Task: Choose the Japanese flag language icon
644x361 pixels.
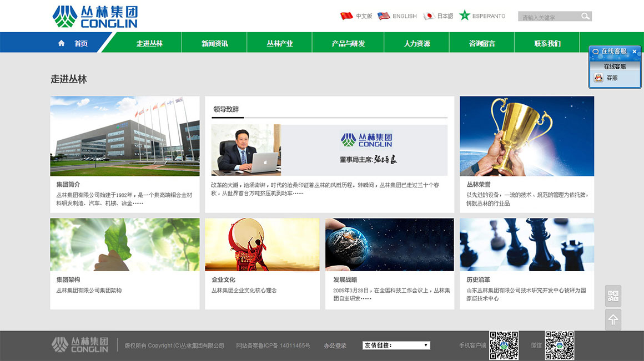Action: pos(429,16)
